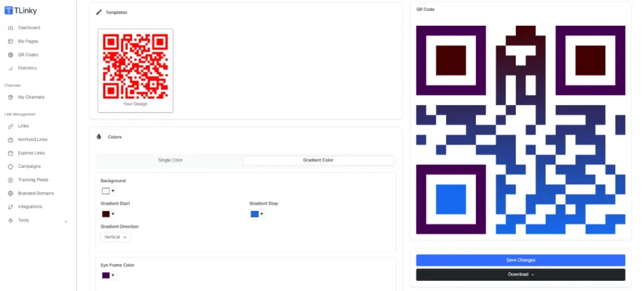
Task: Click the Colors droplet icon
Action: pyautogui.click(x=99, y=136)
